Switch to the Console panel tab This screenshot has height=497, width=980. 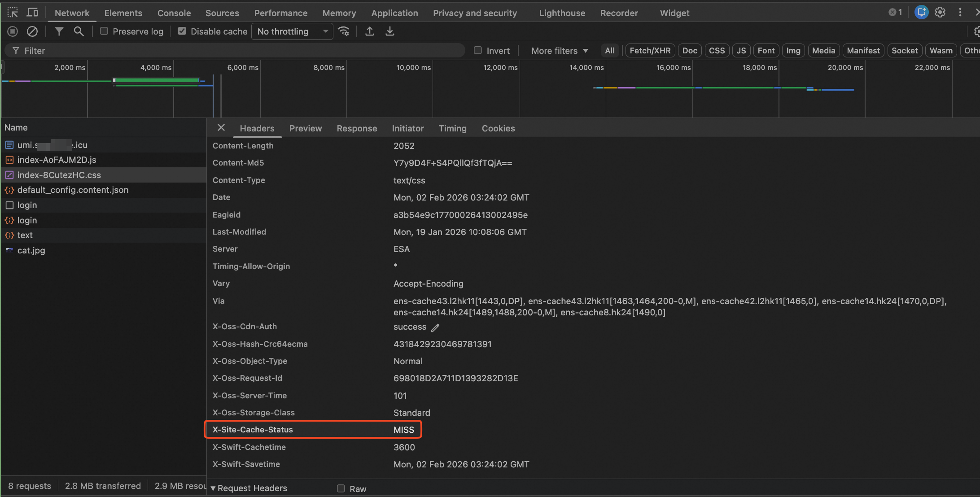click(x=174, y=13)
